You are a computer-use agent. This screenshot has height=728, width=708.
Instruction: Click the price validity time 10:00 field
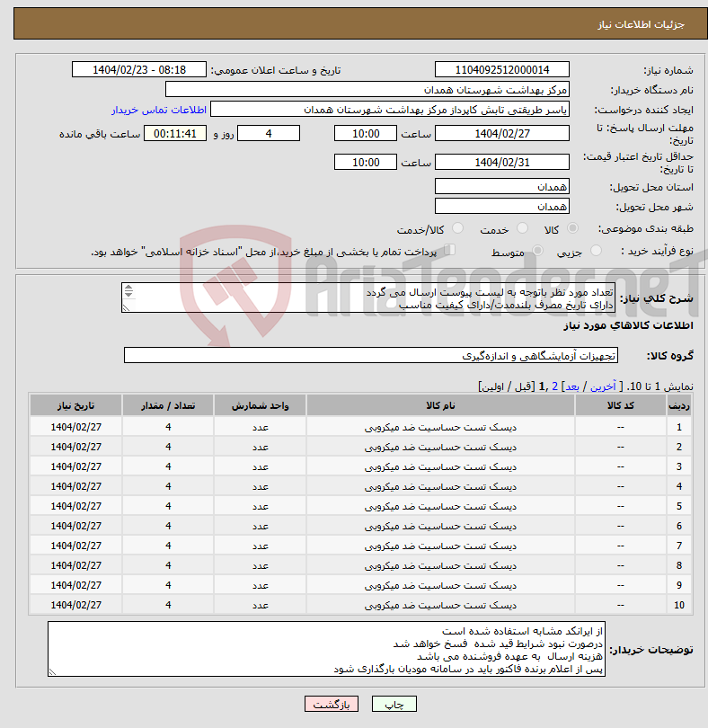pos(366,163)
